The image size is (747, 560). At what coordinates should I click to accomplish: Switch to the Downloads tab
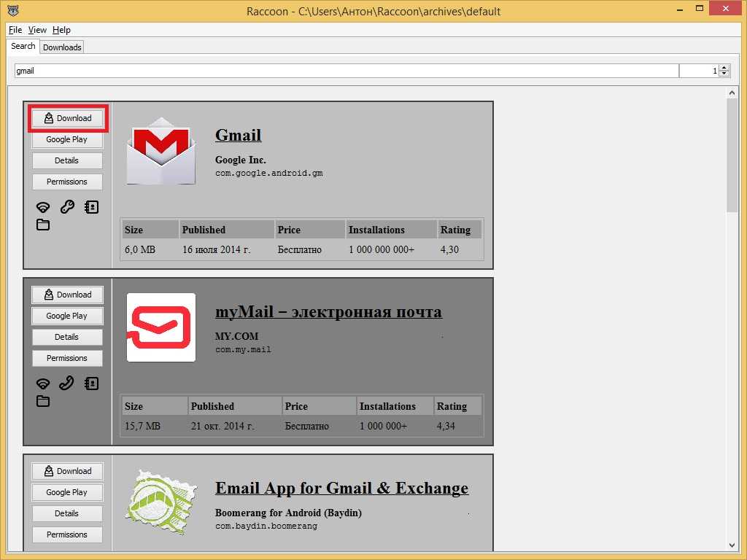pyautogui.click(x=62, y=47)
